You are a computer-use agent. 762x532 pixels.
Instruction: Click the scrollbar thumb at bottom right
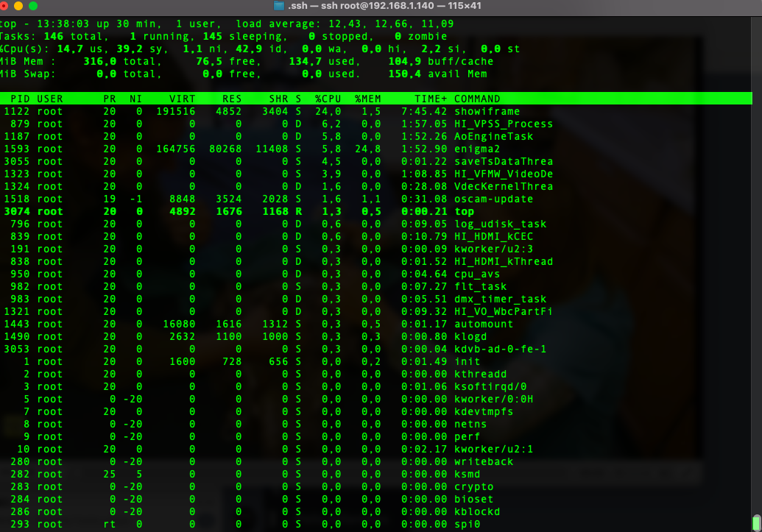756,521
